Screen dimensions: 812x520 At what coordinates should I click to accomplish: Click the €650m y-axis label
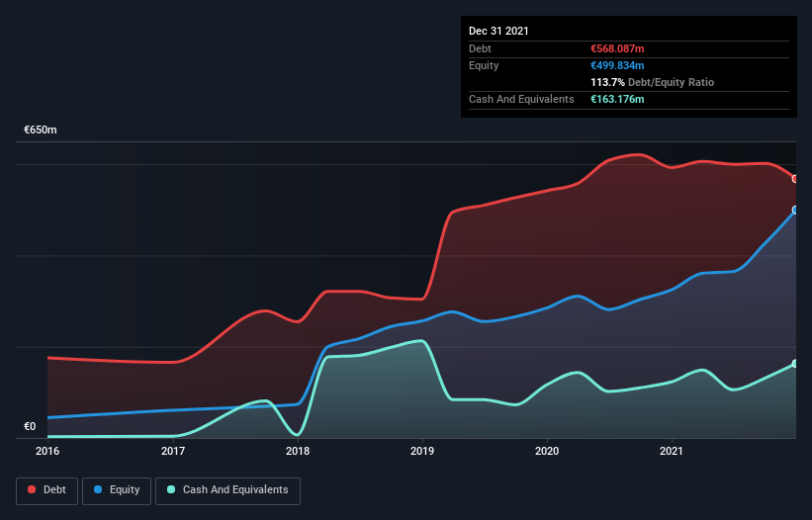click(x=41, y=130)
